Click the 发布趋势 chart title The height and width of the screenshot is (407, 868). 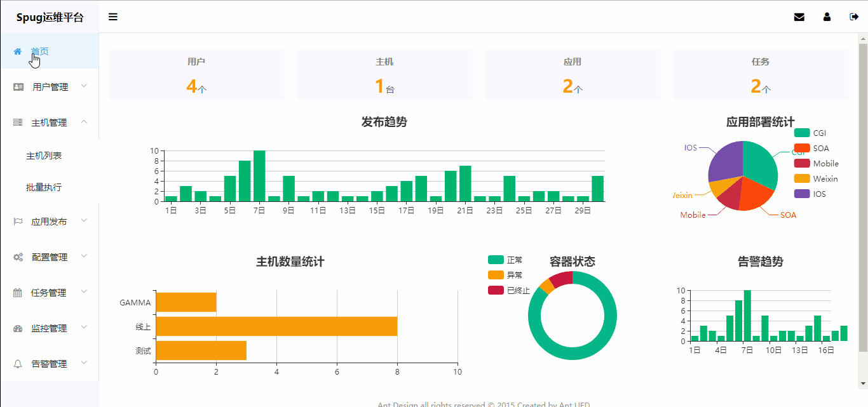(x=384, y=122)
